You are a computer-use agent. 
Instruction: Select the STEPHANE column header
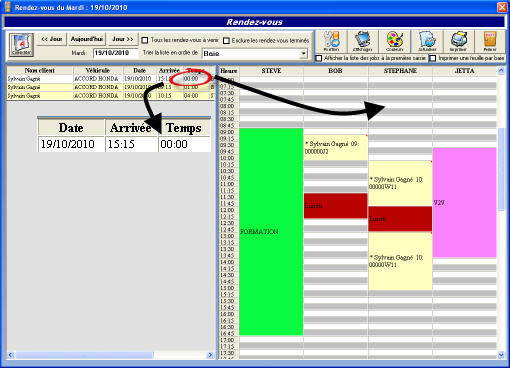coord(400,71)
